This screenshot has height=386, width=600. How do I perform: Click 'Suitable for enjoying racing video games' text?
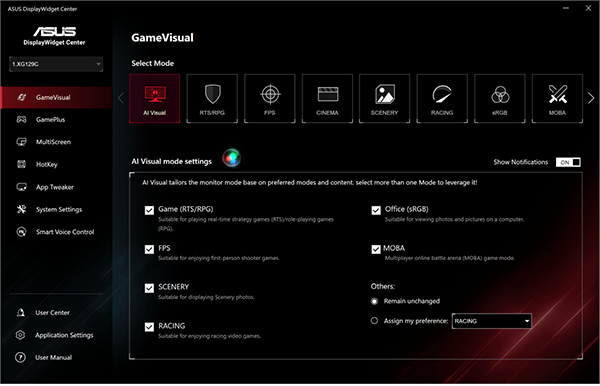pyautogui.click(x=209, y=336)
